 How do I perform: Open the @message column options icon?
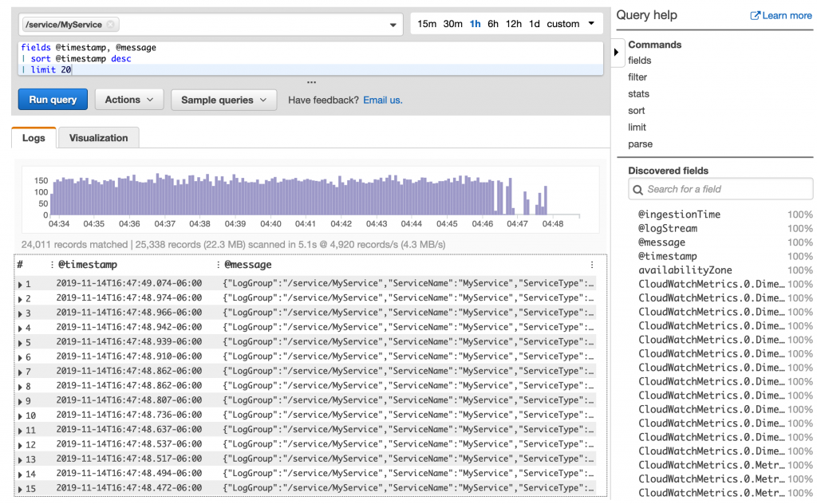[x=217, y=264]
